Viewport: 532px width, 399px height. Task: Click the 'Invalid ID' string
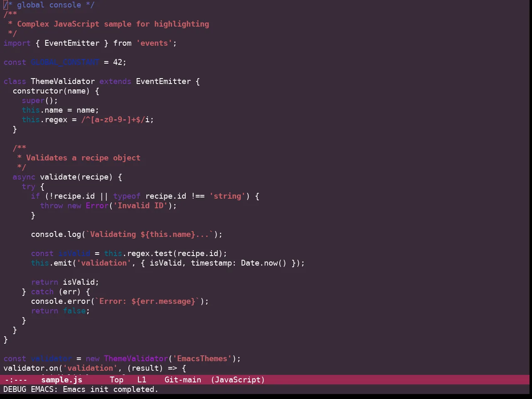(x=140, y=206)
